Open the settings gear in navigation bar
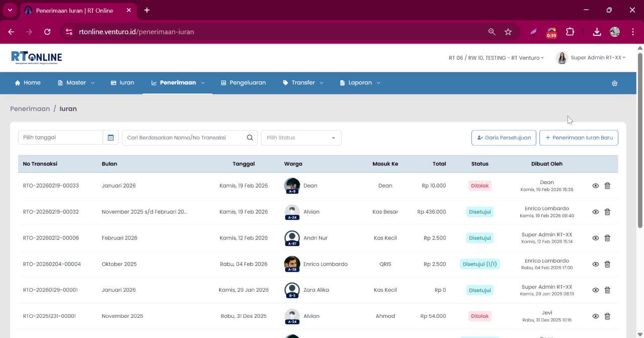 coord(614,83)
